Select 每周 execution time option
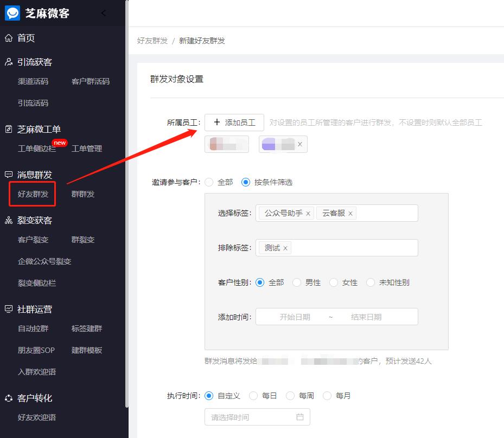 290,396
